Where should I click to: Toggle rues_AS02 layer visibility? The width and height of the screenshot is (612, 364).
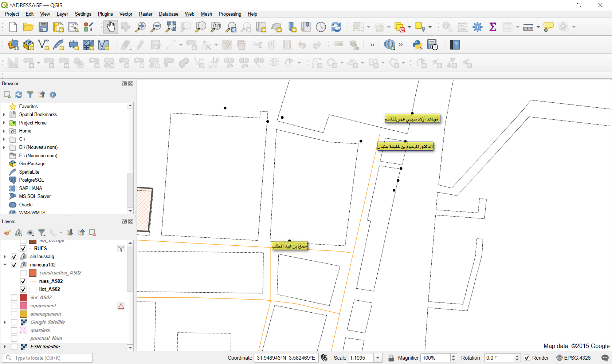(x=23, y=281)
